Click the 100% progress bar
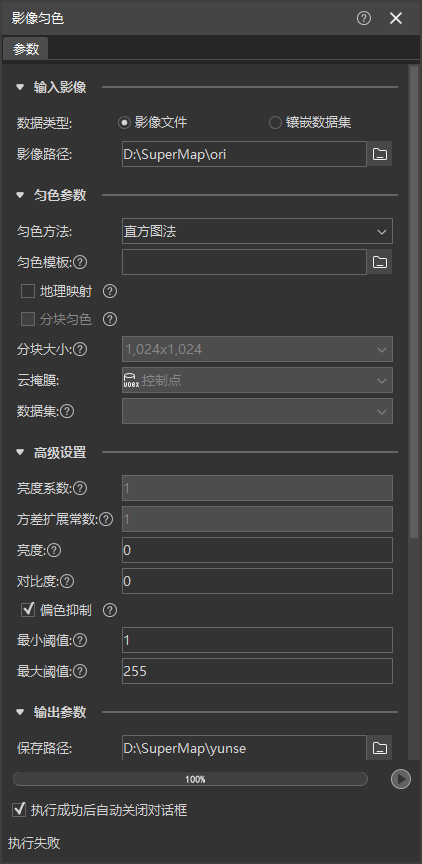This screenshot has height=864, width=422. tap(190, 779)
